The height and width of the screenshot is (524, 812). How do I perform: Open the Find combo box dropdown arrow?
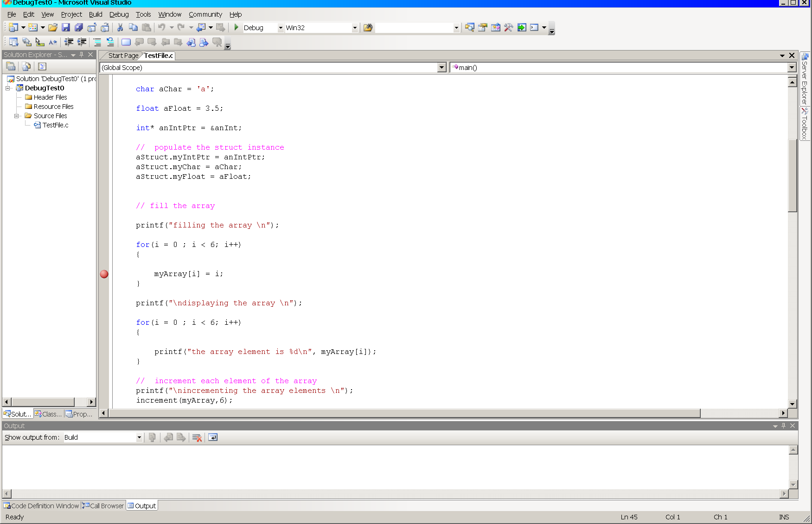pos(456,28)
